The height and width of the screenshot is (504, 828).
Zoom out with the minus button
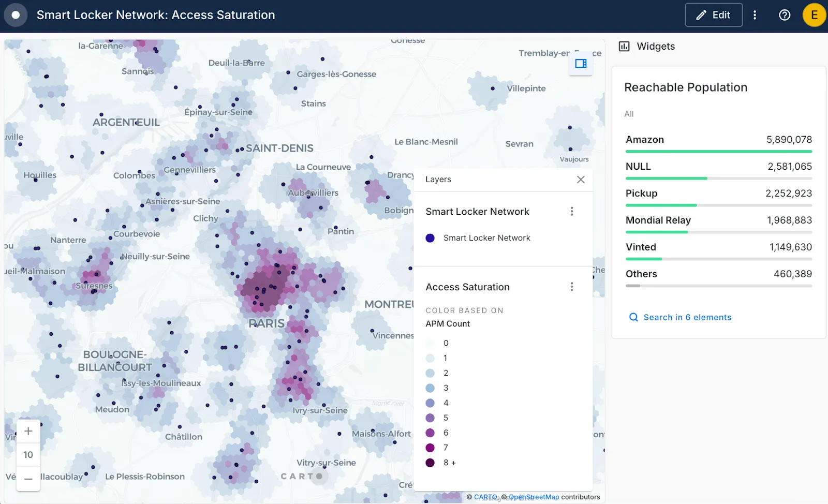click(28, 479)
